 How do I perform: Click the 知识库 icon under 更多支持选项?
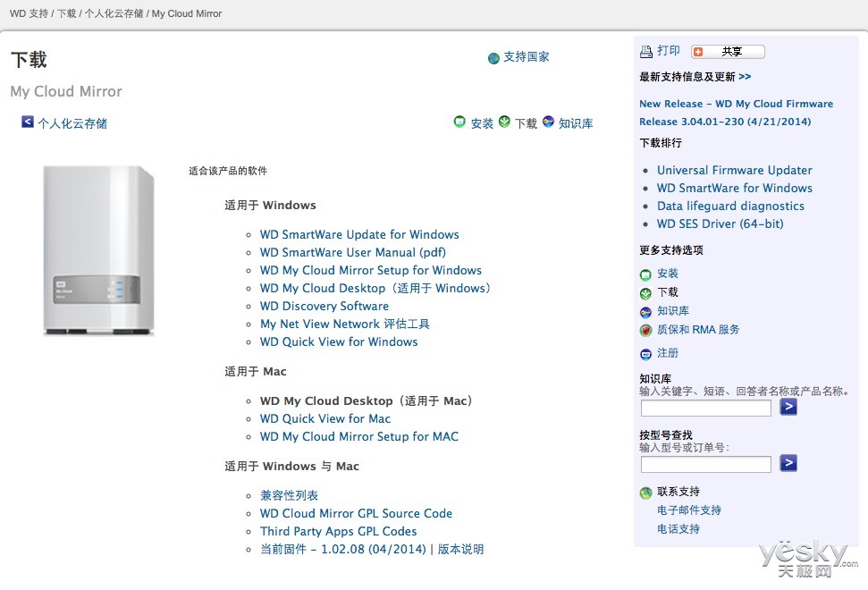pos(645,312)
